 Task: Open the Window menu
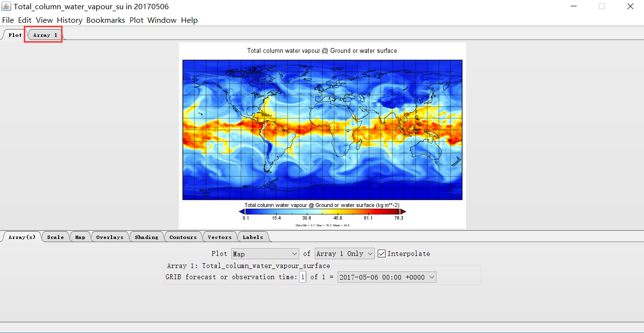point(162,20)
